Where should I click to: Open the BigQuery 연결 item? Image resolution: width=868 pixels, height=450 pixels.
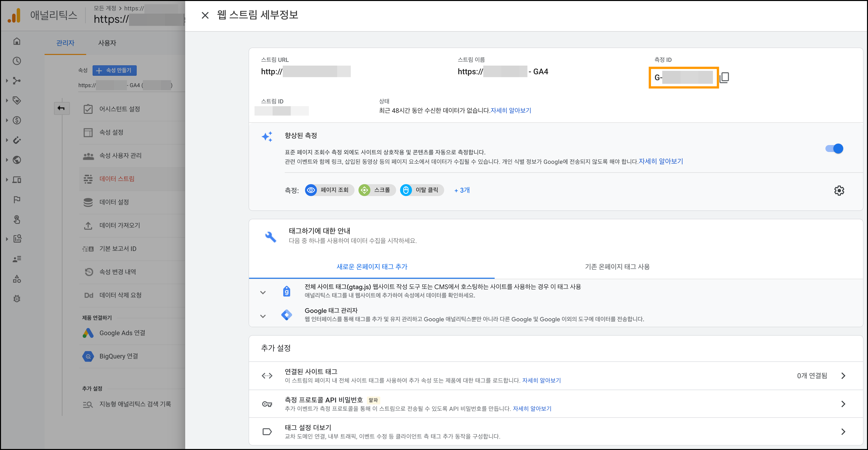[x=118, y=356]
